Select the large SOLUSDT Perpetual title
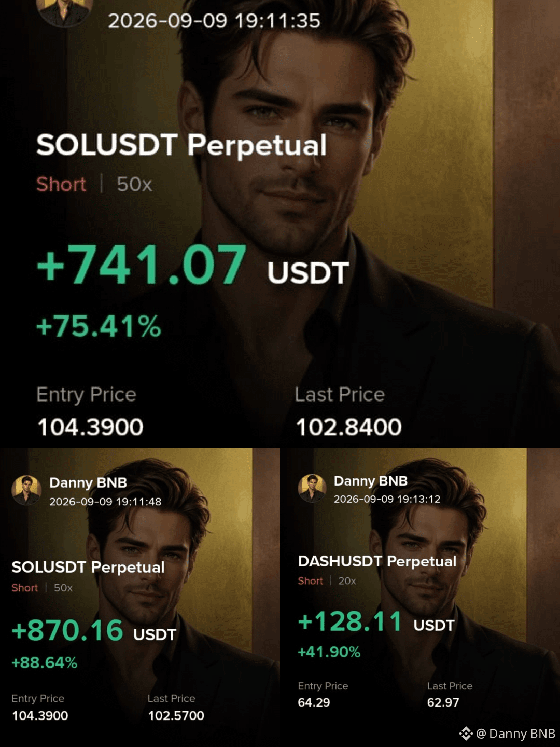 181,145
